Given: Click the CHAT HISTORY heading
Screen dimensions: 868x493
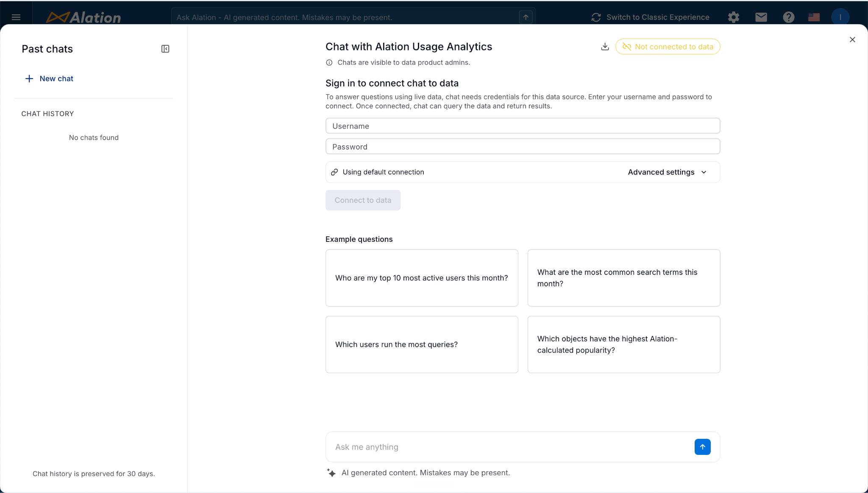Looking at the screenshot, I should coord(47,114).
